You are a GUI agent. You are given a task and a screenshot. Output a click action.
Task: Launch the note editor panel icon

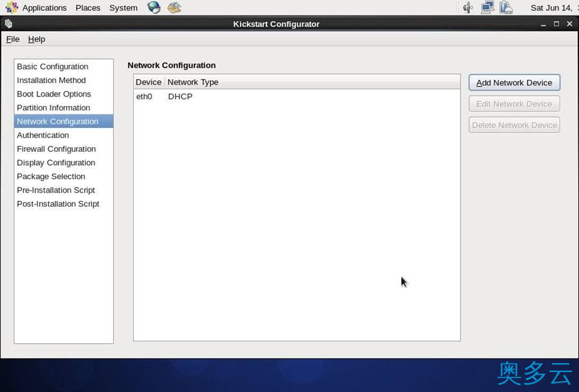pos(174,7)
